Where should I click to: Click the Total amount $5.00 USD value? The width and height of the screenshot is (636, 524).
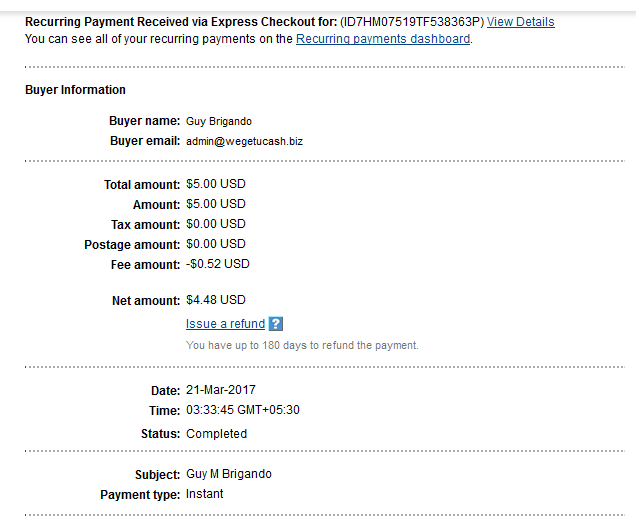(216, 184)
